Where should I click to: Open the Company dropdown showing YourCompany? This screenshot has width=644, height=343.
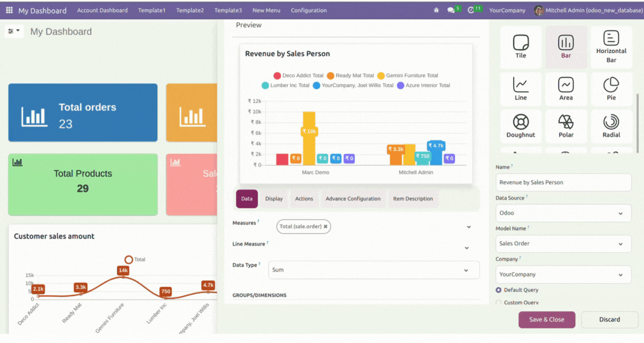[563, 274]
